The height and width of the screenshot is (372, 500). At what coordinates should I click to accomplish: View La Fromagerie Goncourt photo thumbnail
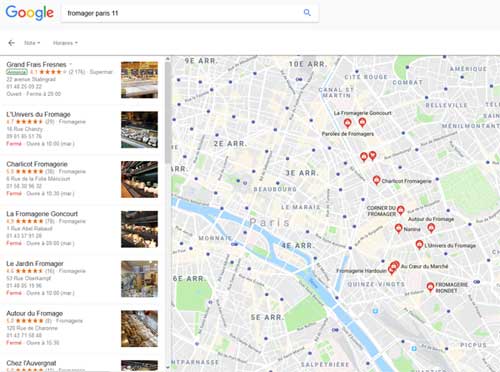pyautogui.click(x=139, y=229)
